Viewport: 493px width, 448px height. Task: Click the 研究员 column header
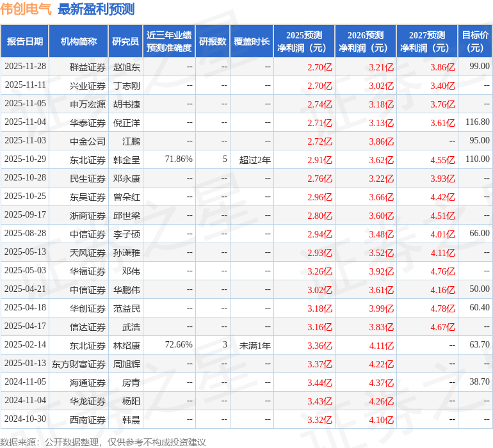click(125, 42)
